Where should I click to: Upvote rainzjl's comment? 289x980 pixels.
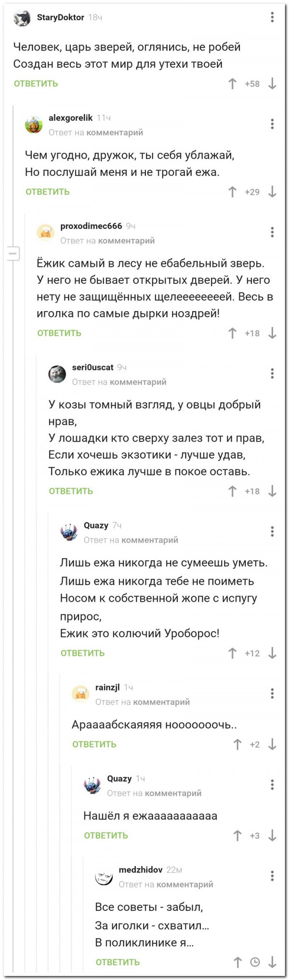tap(237, 744)
